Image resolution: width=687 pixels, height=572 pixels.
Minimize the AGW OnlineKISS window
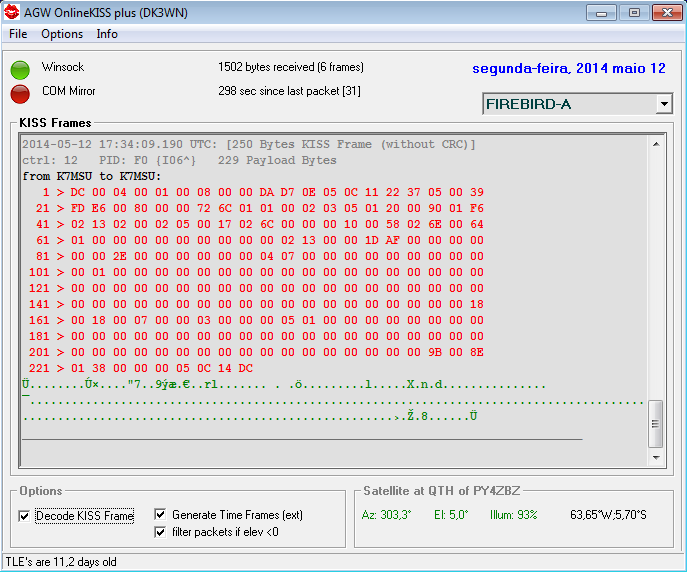coord(601,13)
